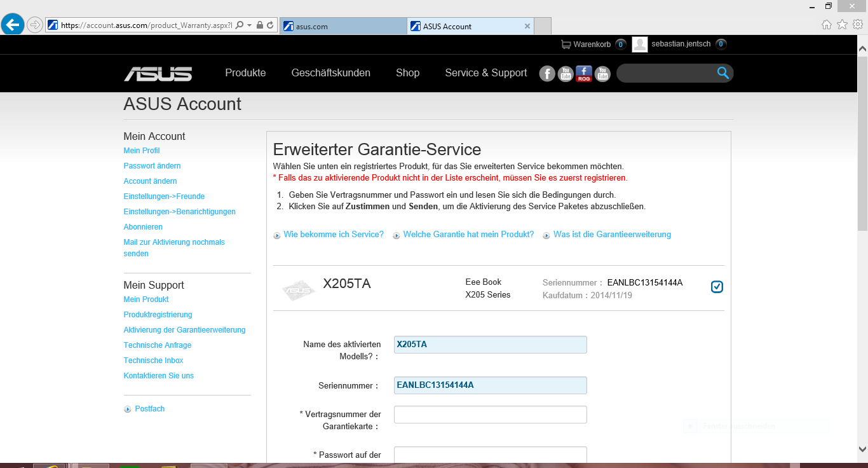The image size is (868, 468).
Task: Open the ROG Facebook icon
Action: tap(584, 74)
